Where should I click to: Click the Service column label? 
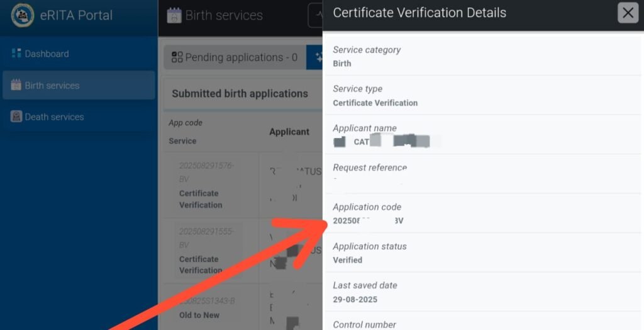182,140
